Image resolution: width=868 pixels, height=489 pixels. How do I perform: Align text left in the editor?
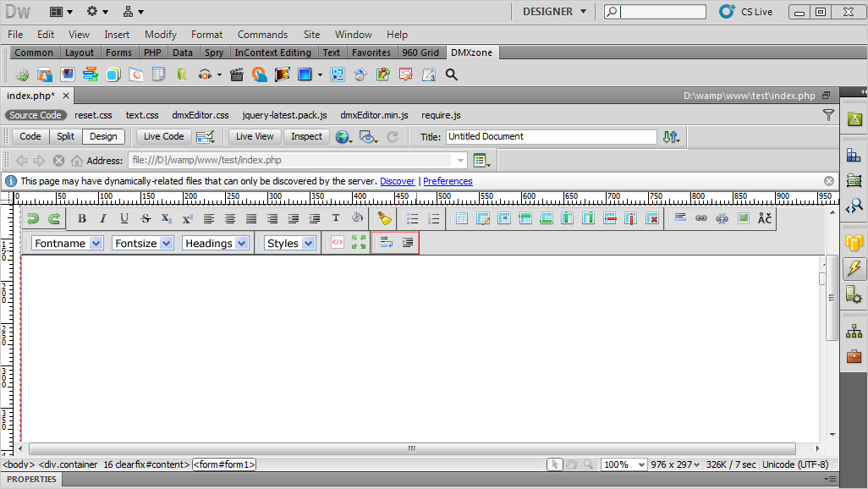[209, 219]
